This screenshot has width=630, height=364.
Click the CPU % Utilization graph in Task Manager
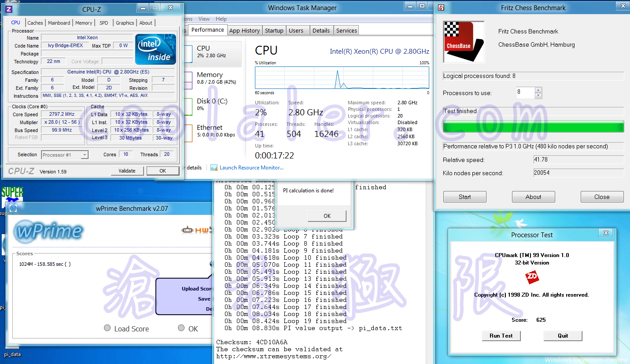(x=342, y=78)
